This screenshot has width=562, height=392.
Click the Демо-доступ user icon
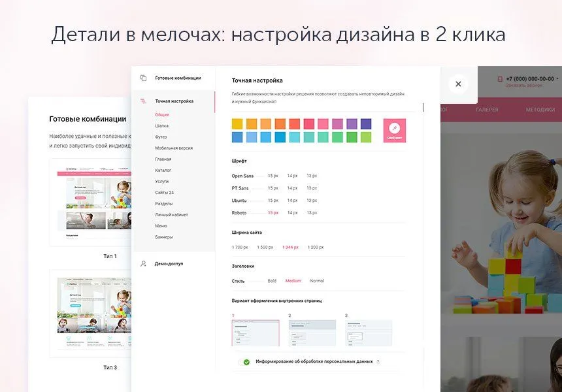point(143,263)
